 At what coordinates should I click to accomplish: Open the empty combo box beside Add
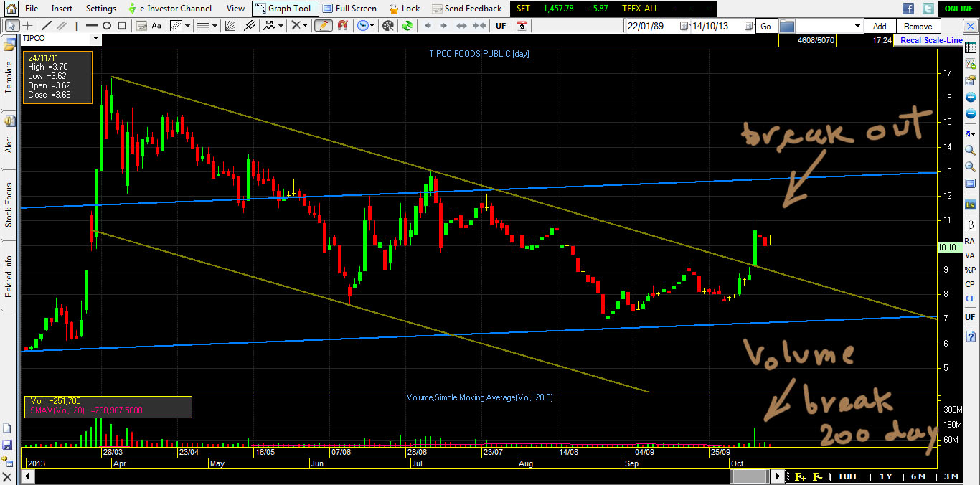coord(829,26)
